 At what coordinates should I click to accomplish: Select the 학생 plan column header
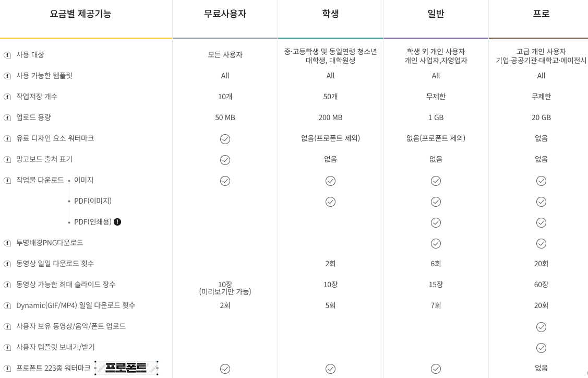pyautogui.click(x=330, y=14)
